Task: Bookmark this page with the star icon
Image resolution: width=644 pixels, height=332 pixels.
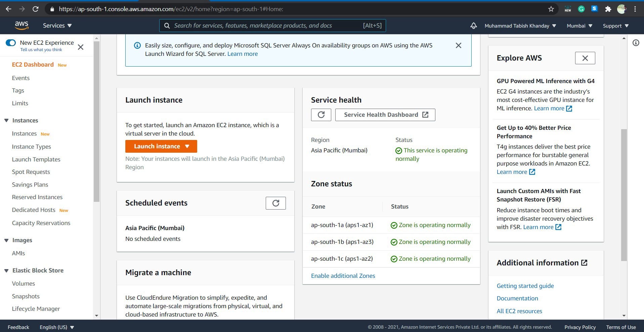Action: click(x=551, y=9)
